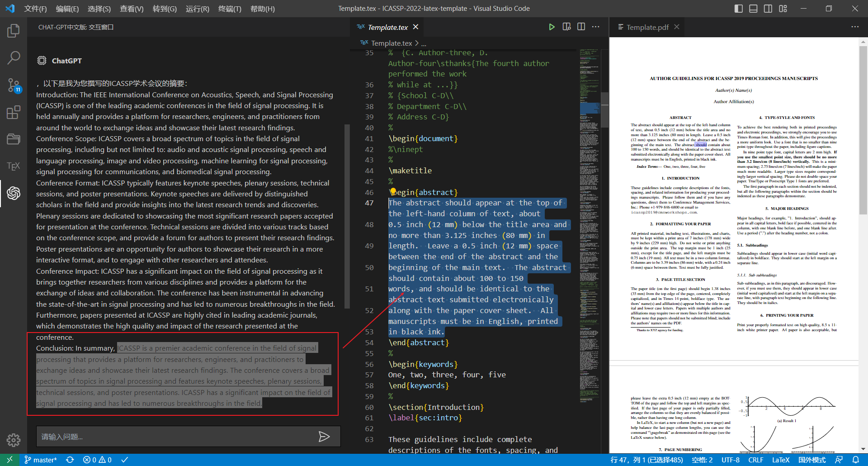Click the PDF viewer scroll-down arrow
The height and width of the screenshot is (466, 868).
(863, 449)
